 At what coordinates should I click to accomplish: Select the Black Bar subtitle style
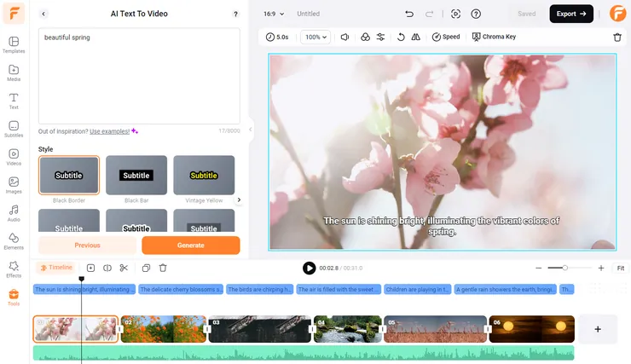click(x=136, y=175)
